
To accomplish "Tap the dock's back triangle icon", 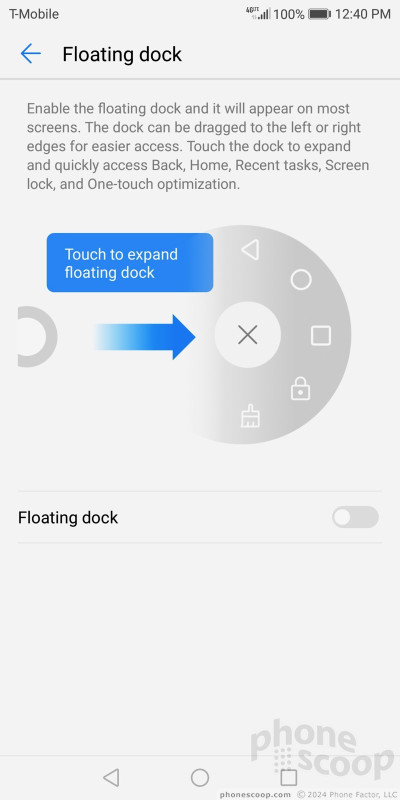I will pos(250,250).
